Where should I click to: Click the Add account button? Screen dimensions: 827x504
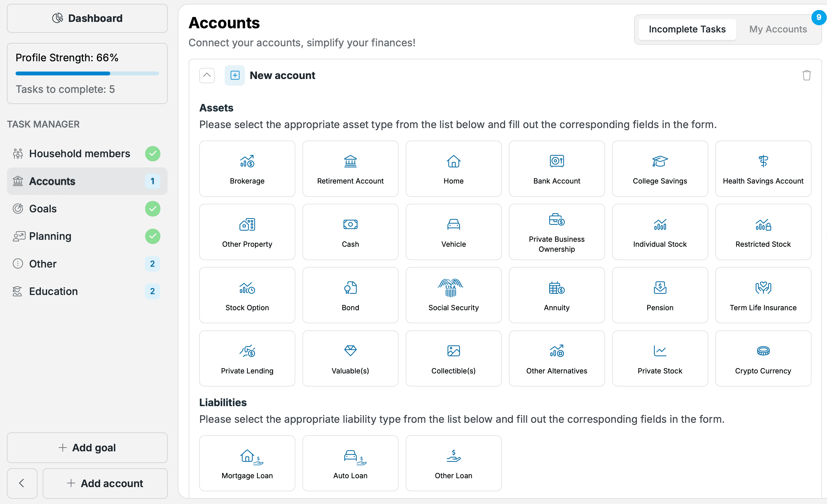click(x=105, y=483)
